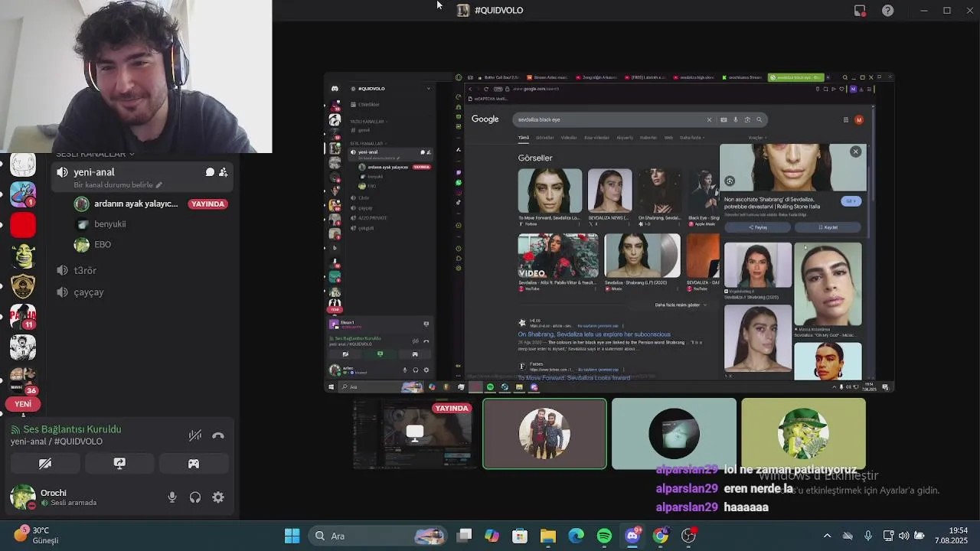Deafen with the headphones icon
This screenshot has height=551, width=980.
pyautogui.click(x=195, y=497)
